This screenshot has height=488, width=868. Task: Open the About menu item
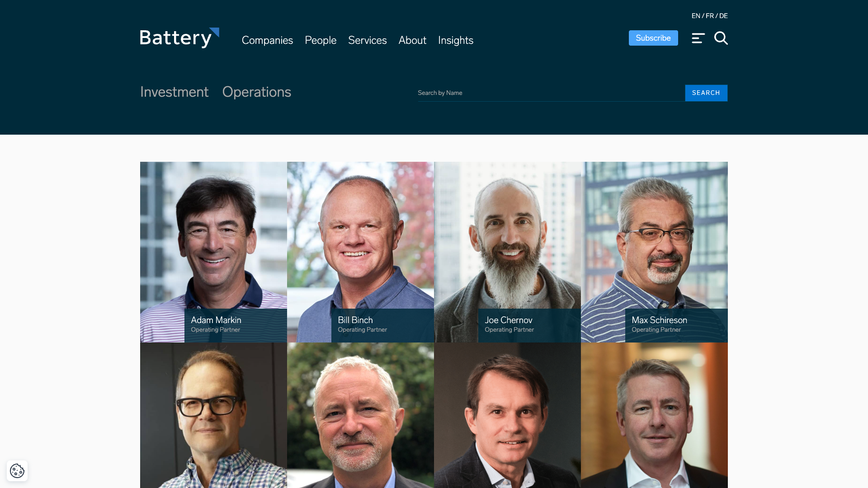[412, 40]
